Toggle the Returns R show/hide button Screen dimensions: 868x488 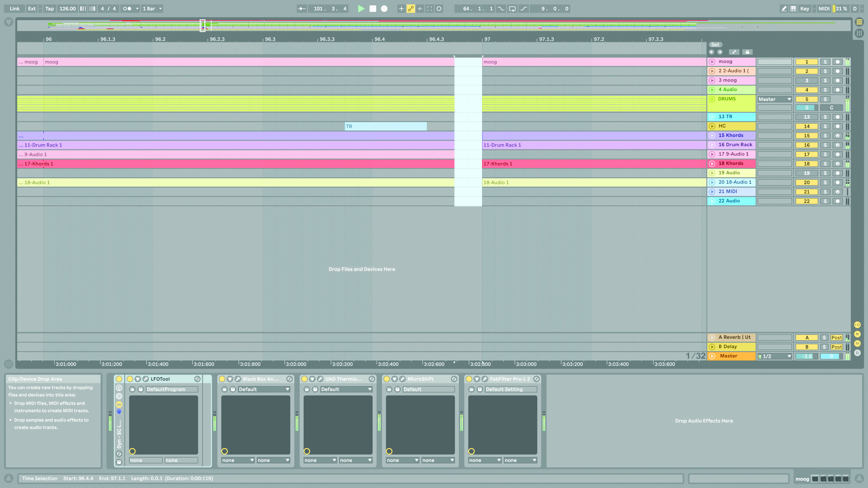click(x=858, y=334)
